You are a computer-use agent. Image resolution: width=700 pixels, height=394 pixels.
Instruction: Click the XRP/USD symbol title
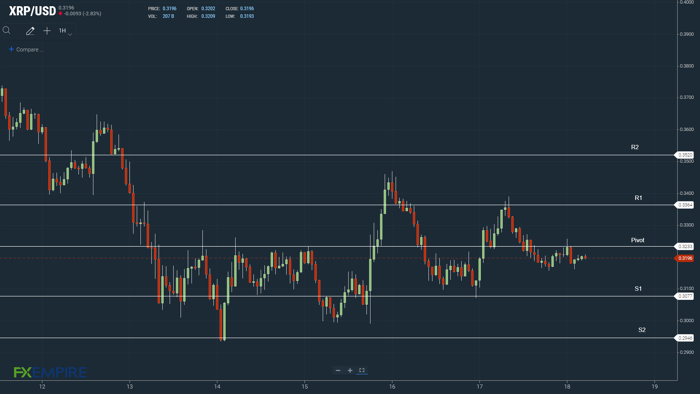point(33,11)
